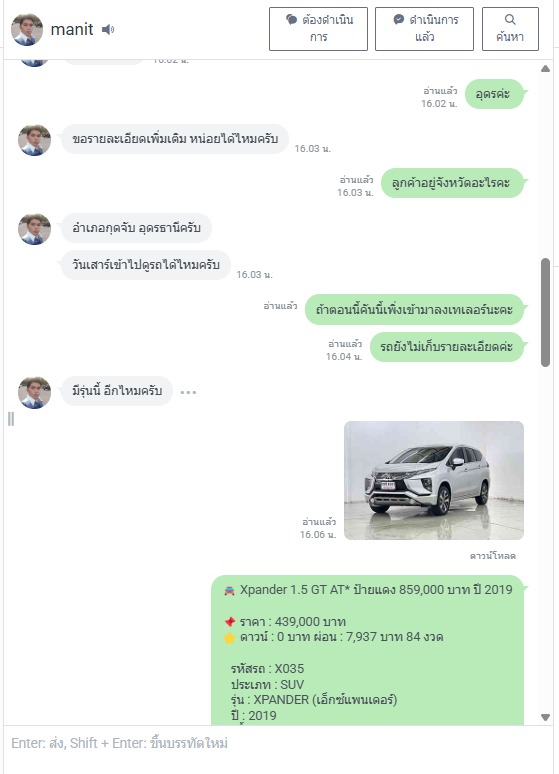
Task: Select the ลูกค้าอยู่จังหวัดอะไรคะ message bubble
Action: (x=452, y=183)
